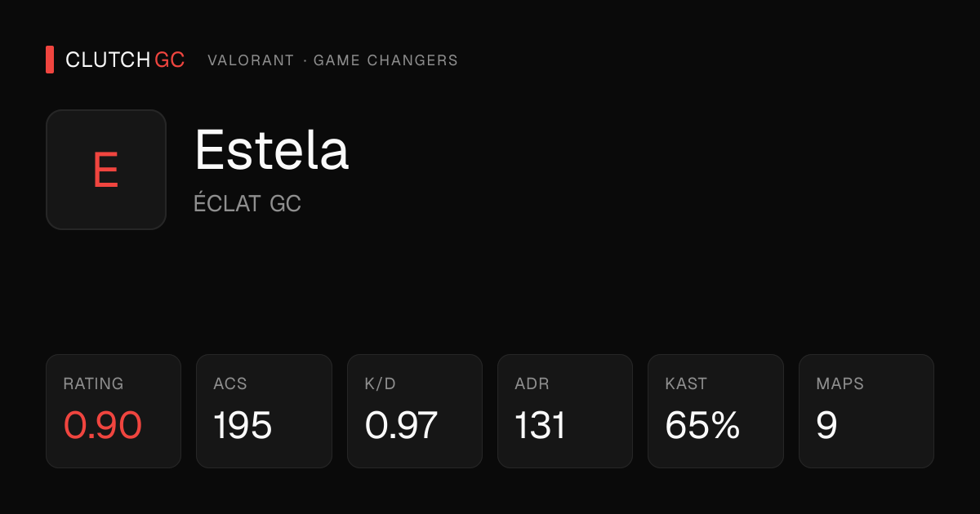Click the Estela avatar tile with E
The width and height of the screenshot is (980, 514).
pyautogui.click(x=106, y=170)
